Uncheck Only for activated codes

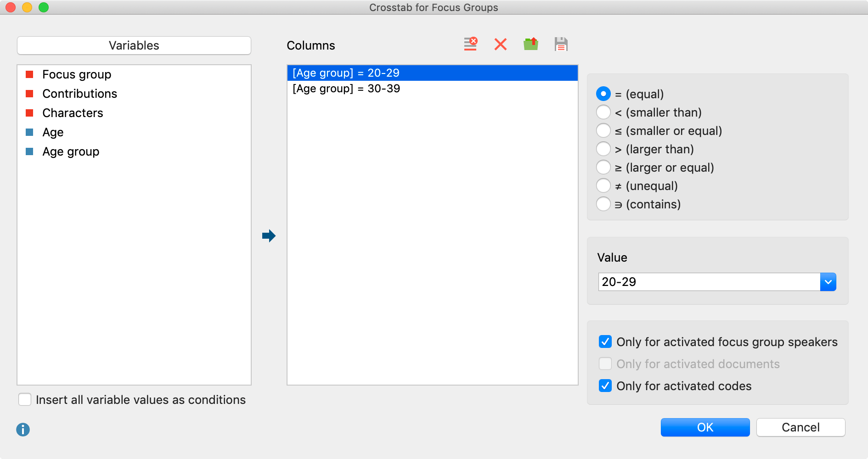[605, 386]
